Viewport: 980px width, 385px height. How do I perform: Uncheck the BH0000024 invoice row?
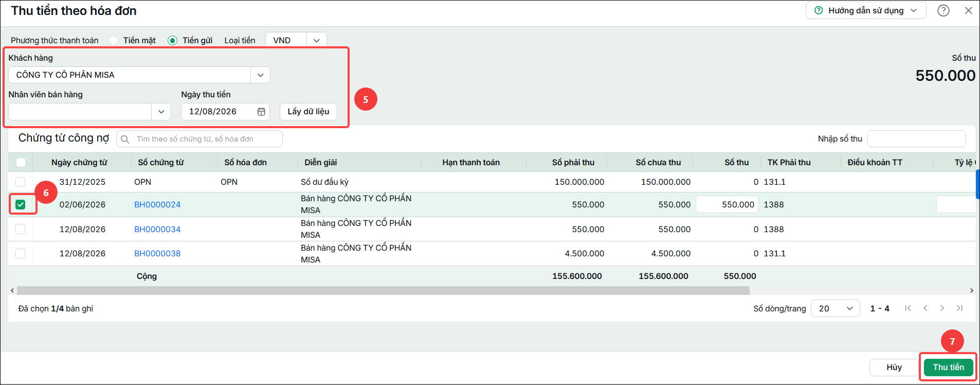coord(21,204)
